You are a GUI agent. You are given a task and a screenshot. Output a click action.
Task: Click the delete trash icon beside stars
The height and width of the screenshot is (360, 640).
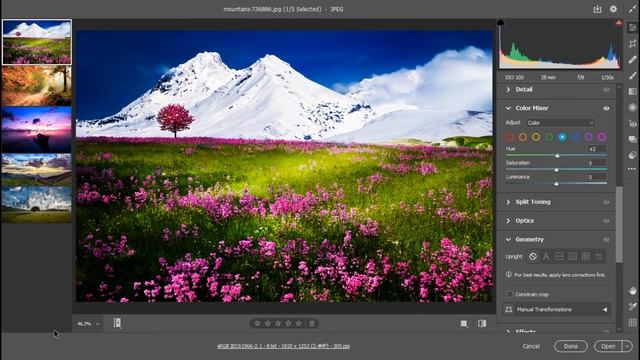(x=312, y=324)
